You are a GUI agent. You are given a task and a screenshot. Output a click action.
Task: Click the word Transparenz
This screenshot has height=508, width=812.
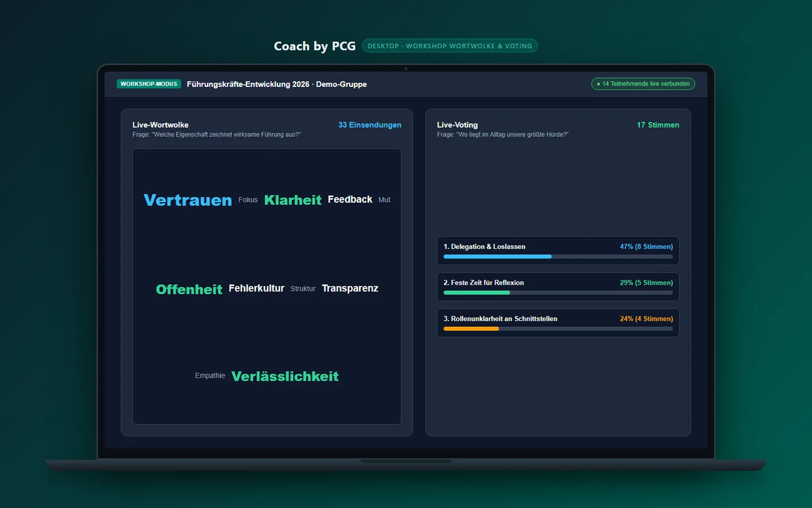[350, 288]
